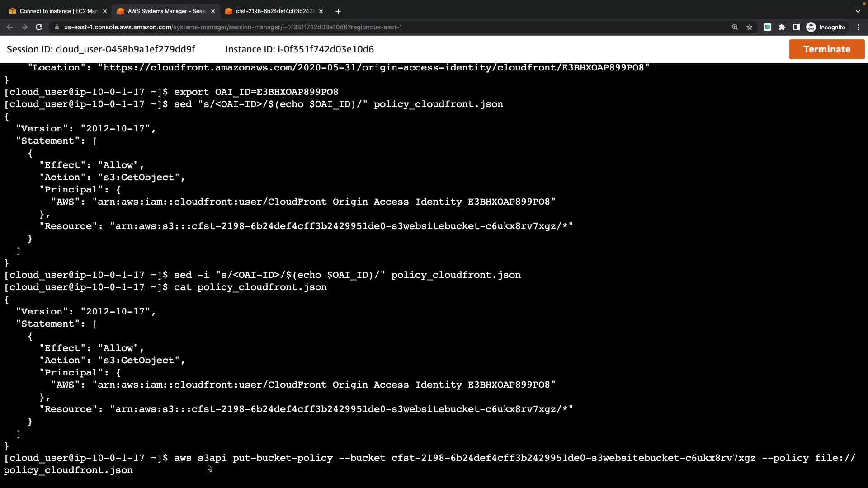Close the Connect to instance tab
The height and width of the screenshot is (488, 868).
coord(105,11)
